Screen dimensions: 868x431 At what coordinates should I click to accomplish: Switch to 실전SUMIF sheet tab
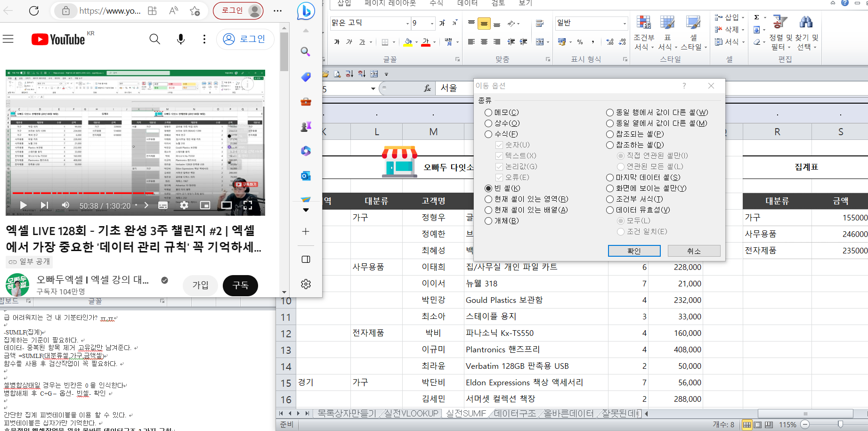pos(466,413)
